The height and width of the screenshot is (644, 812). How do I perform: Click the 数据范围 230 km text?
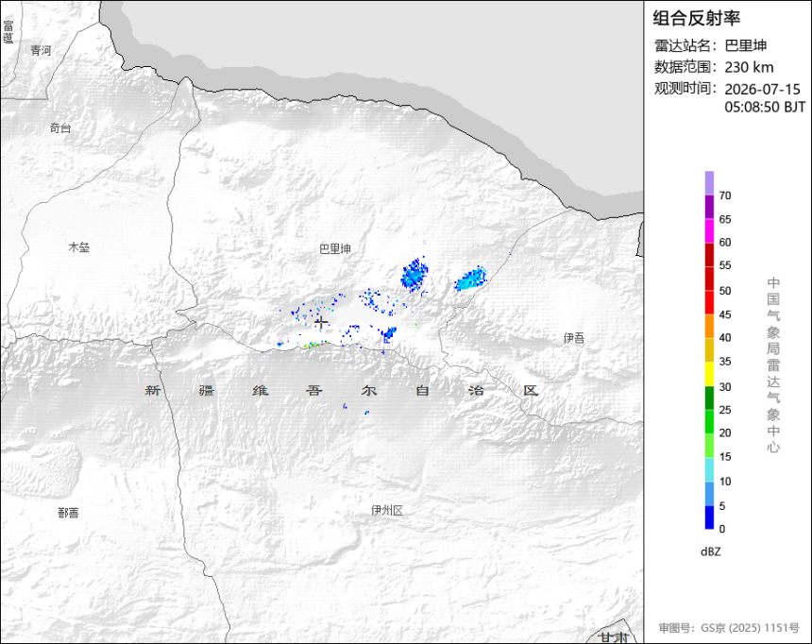click(x=714, y=67)
